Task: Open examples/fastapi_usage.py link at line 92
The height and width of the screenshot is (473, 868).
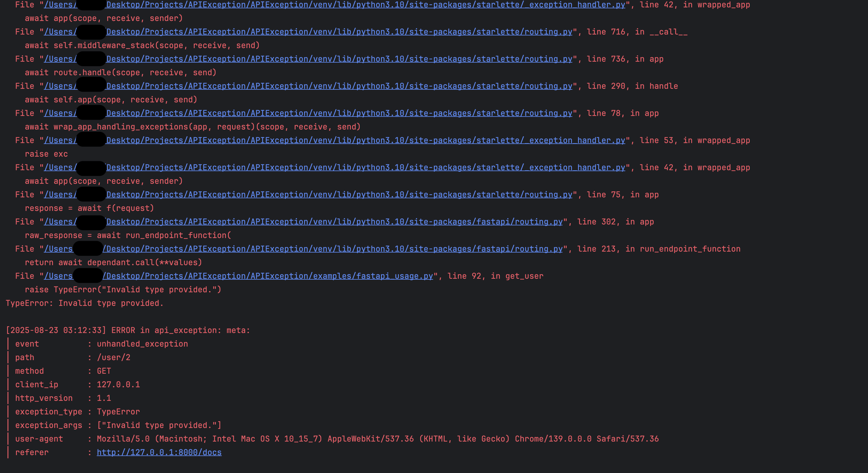Action: tap(238, 276)
